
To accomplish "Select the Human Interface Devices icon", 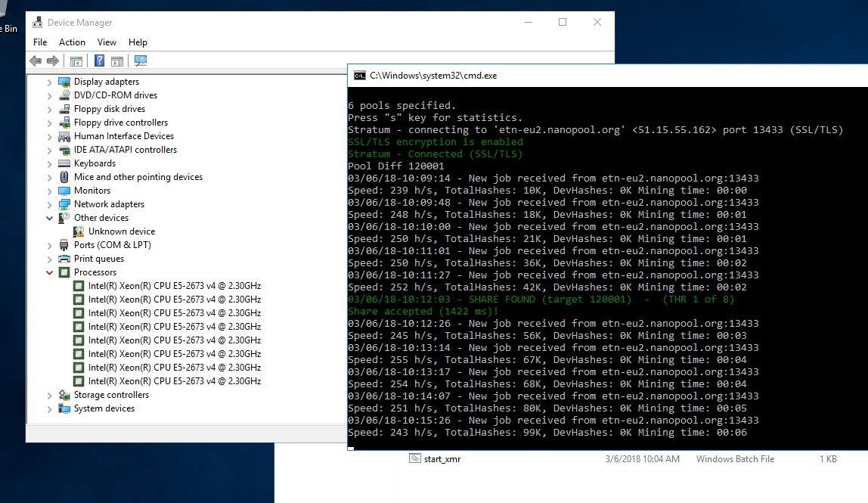I will point(64,136).
